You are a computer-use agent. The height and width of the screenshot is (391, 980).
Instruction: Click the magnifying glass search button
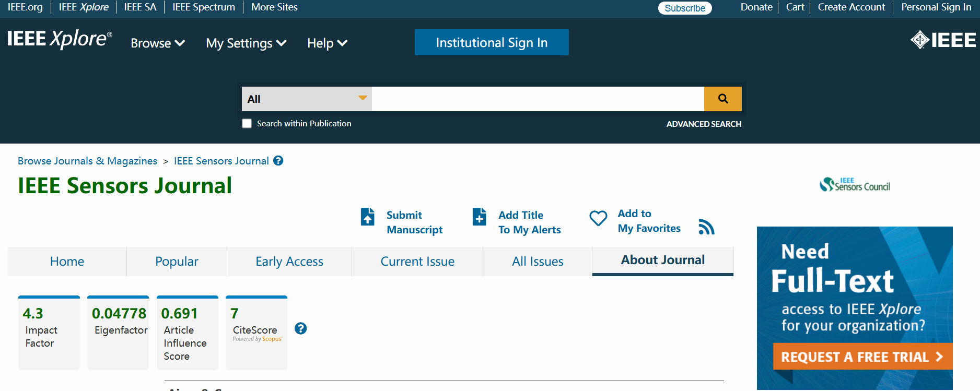pos(722,99)
